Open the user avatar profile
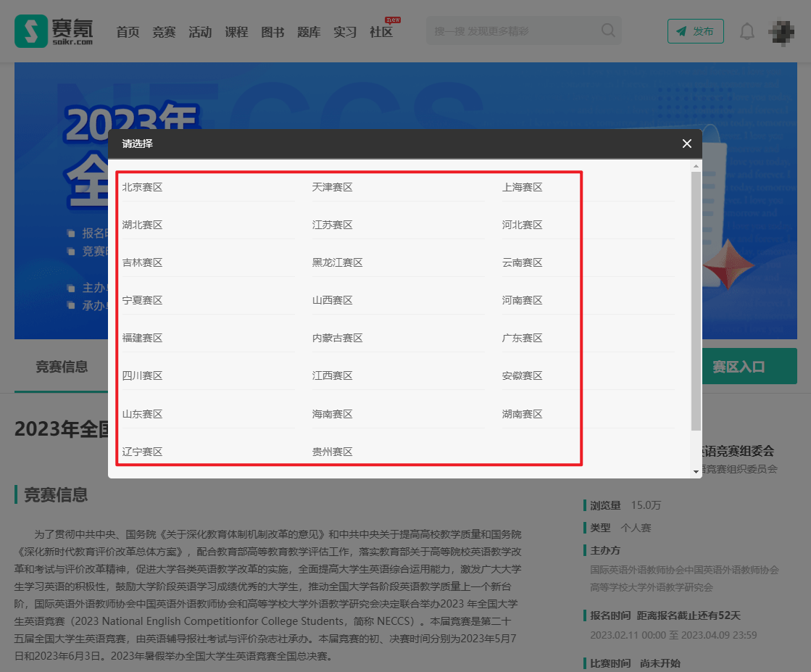811x672 pixels. tap(782, 31)
